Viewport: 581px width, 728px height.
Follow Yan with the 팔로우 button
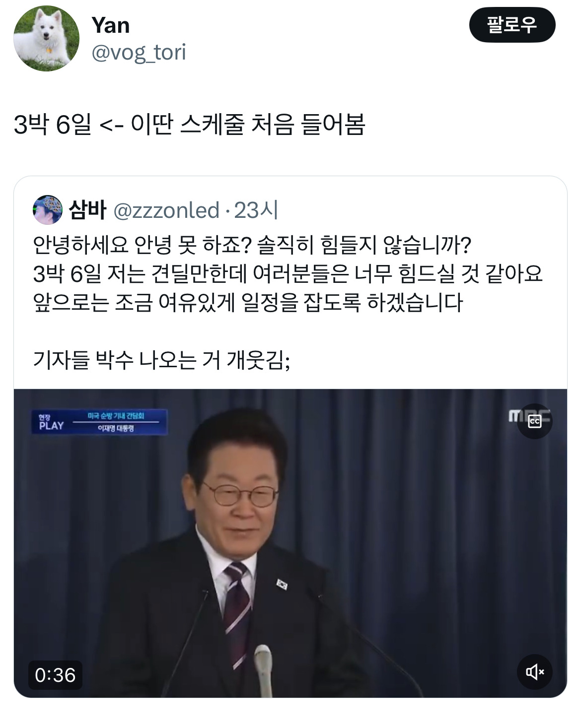click(x=512, y=25)
